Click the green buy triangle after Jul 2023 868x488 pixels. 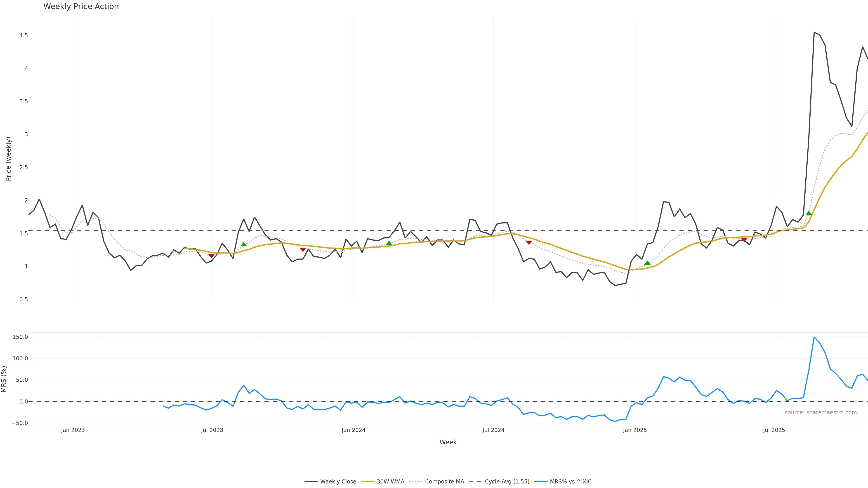[x=244, y=244]
